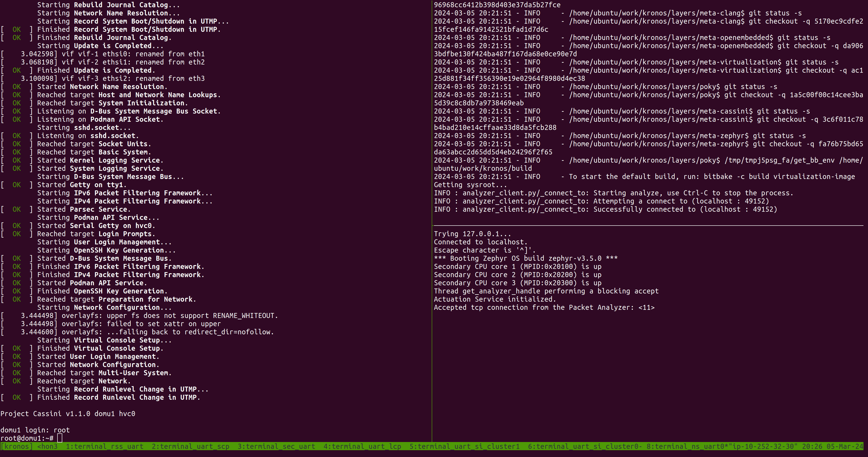
Task: Click the [kronos] session name in status bar
Action: coord(17,446)
